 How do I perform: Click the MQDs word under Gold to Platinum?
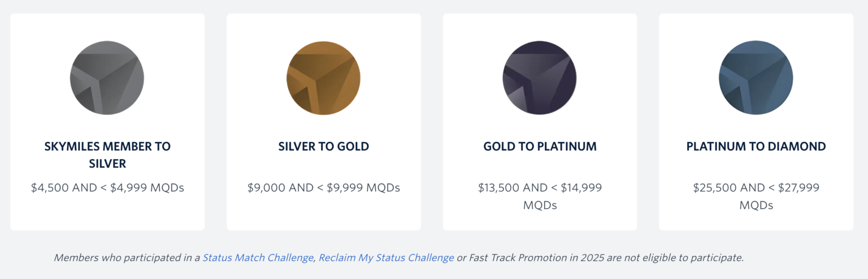click(540, 205)
